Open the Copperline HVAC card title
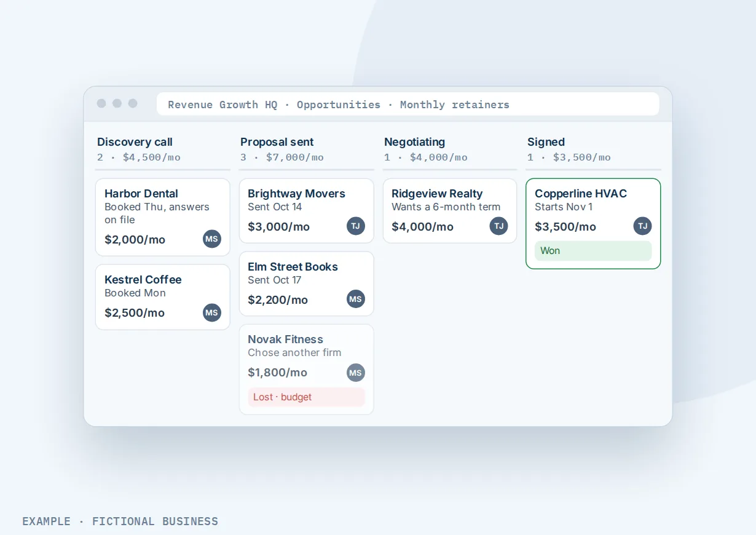 click(581, 194)
